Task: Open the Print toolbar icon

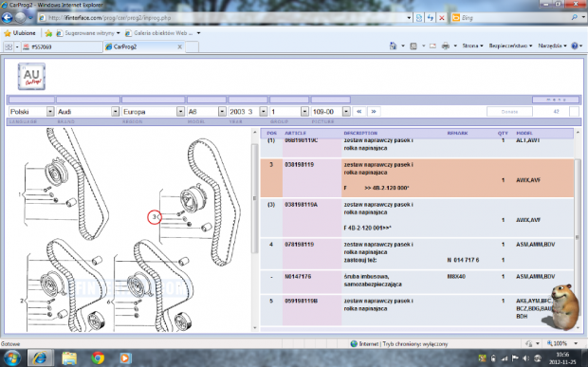Action: coord(446,46)
